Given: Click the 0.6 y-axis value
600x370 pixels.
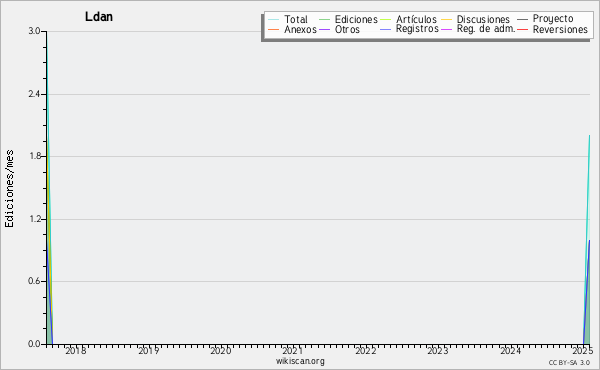Looking at the screenshot, I should click(35, 282).
